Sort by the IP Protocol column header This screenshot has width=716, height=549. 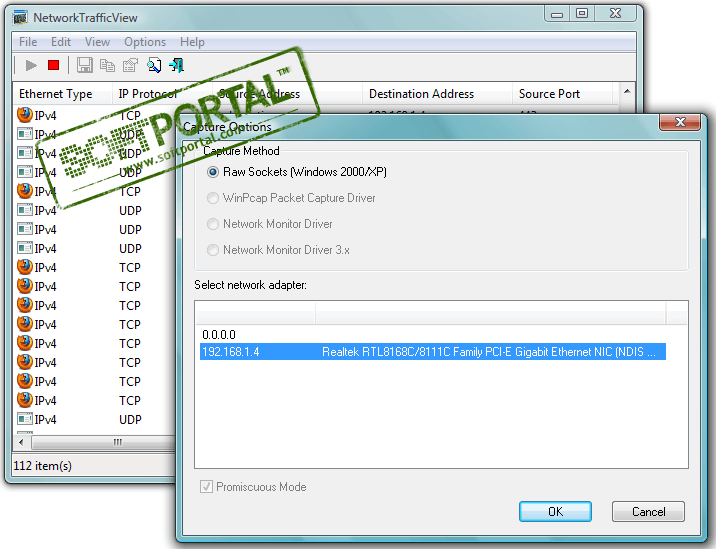coord(162,94)
